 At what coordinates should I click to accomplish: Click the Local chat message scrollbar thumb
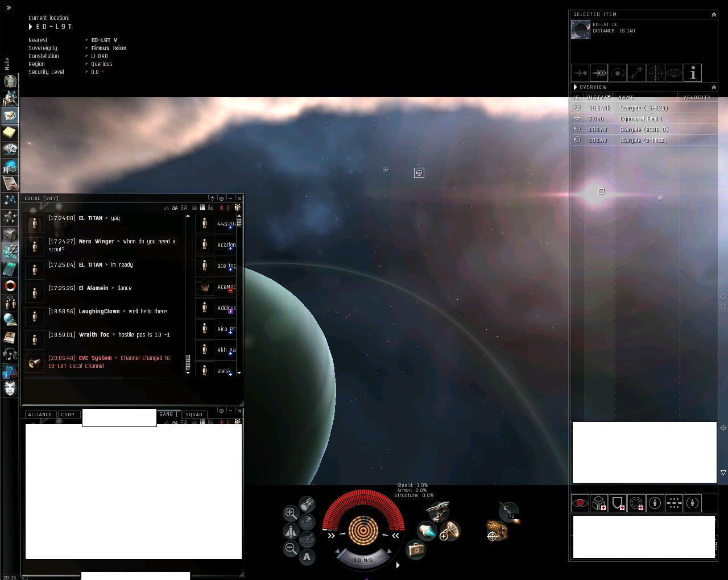pos(188,362)
